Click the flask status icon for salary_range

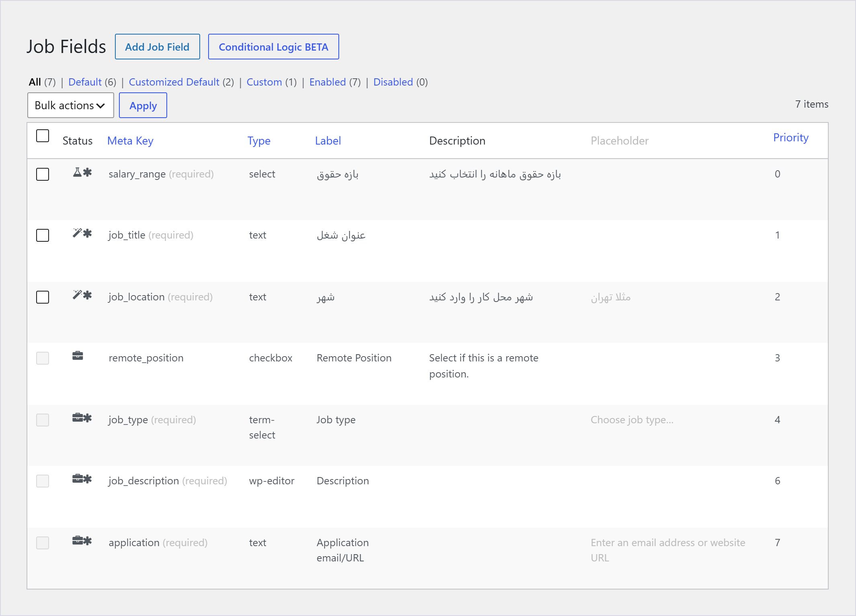pos(77,172)
